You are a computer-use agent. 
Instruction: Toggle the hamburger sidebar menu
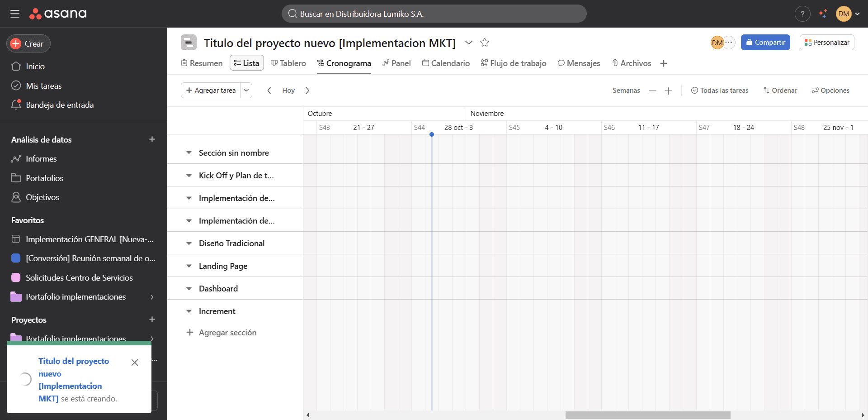pos(15,14)
